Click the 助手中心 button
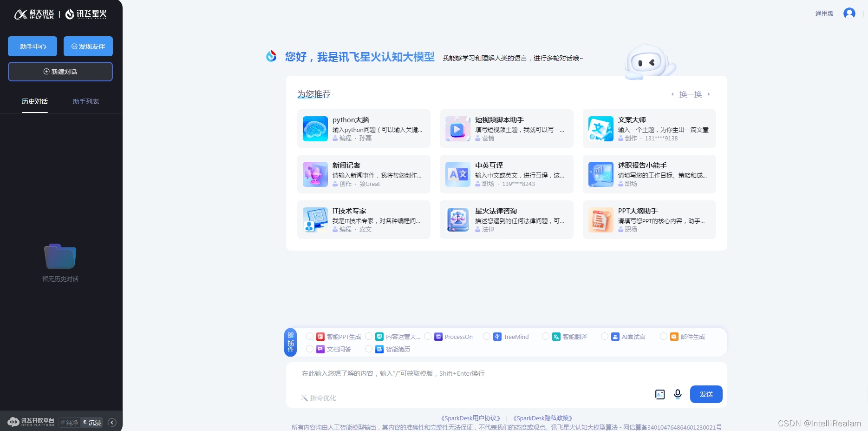Screen dimensions: 868x431 point(33,46)
